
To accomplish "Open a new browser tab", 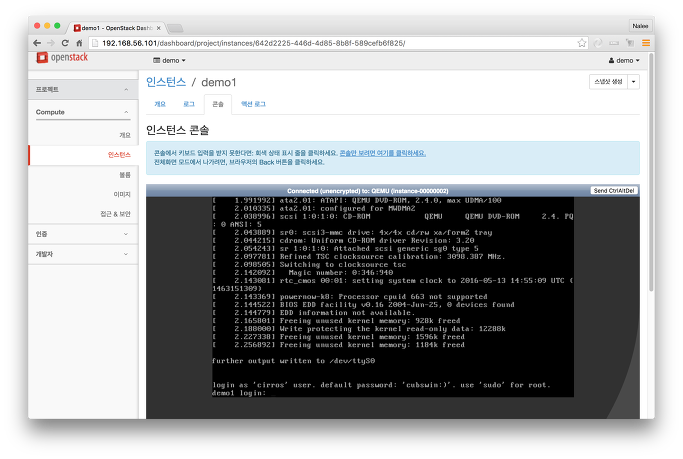I will tap(175, 28).
